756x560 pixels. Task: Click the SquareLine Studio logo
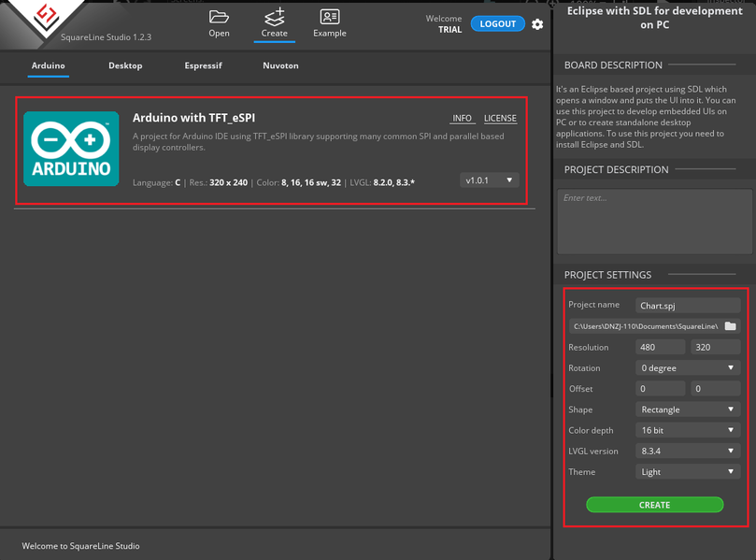click(47, 18)
